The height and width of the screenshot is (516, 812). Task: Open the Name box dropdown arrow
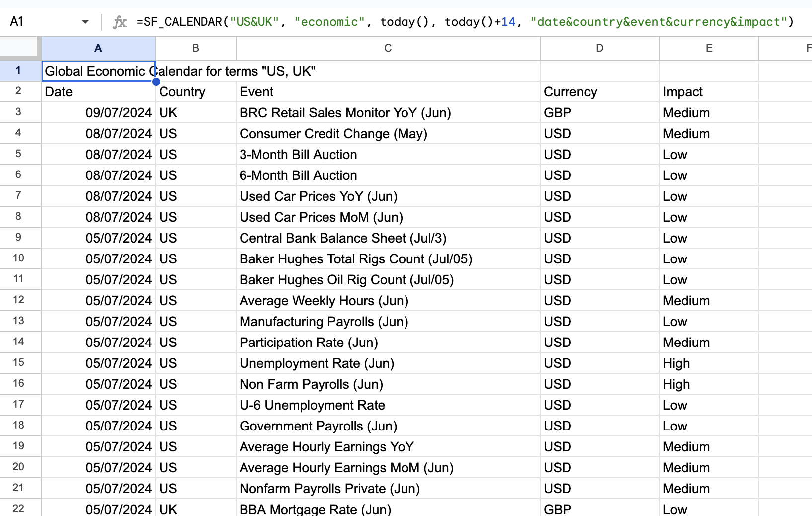click(85, 22)
